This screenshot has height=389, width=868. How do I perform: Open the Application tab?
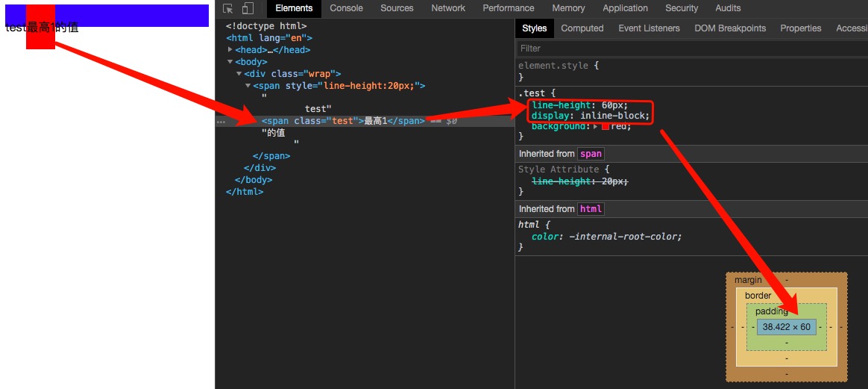626,8
